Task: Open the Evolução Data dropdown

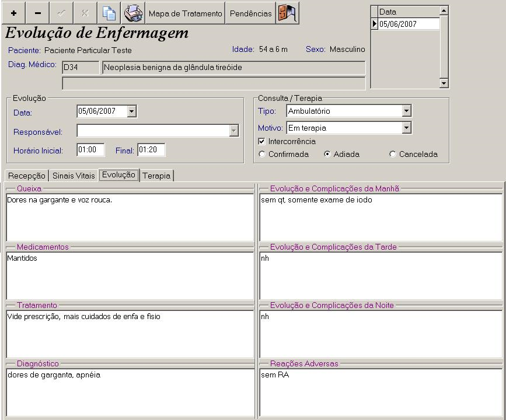Action: click(131, 111)
